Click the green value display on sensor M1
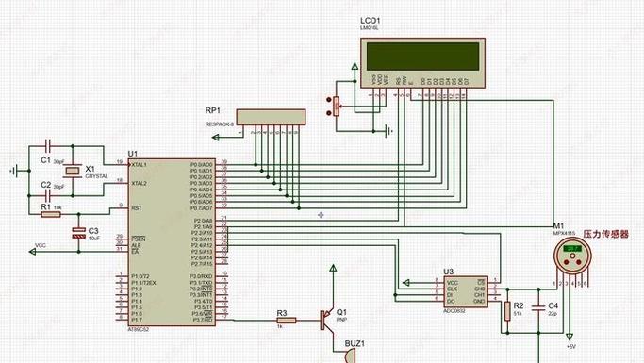The height and width of the screenshot is (363, 644). [x=572, y=248]
